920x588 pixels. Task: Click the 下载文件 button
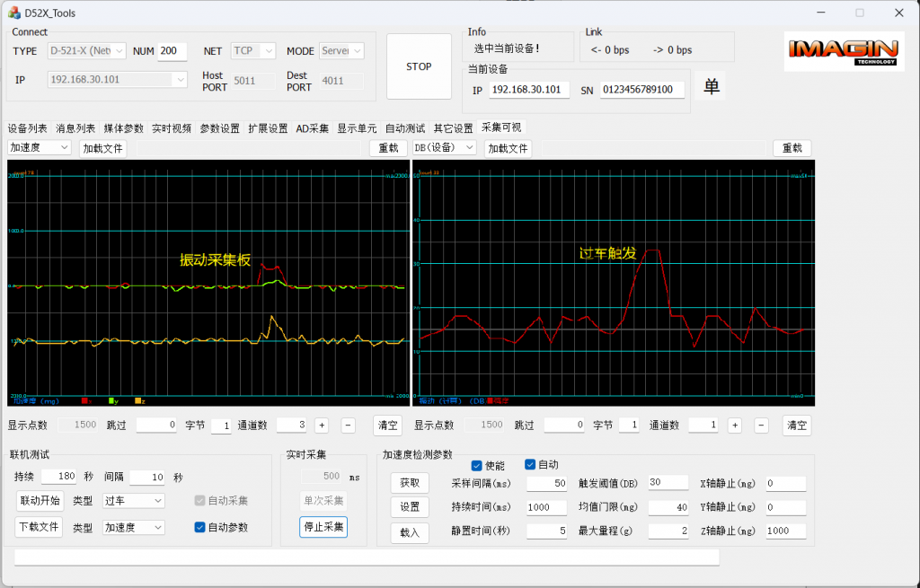pyautogui.click(x=39, y=527)
